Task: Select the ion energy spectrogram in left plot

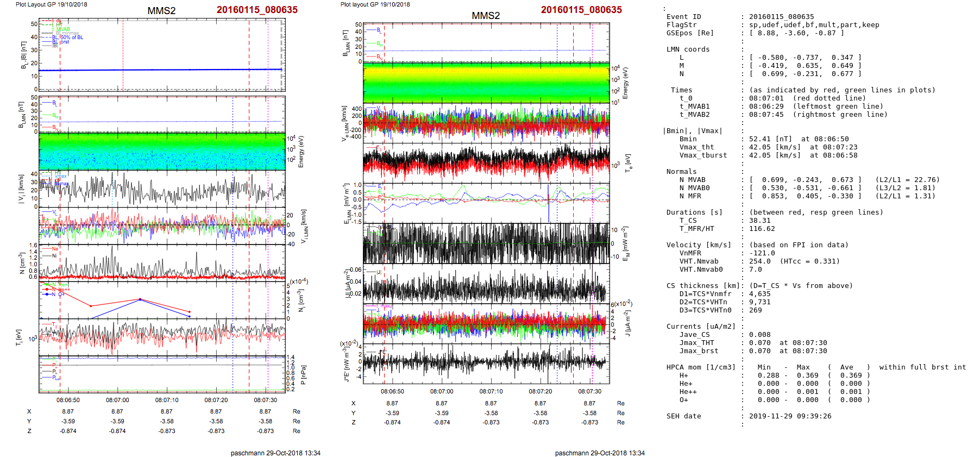Action: click(x=161, y=151)
